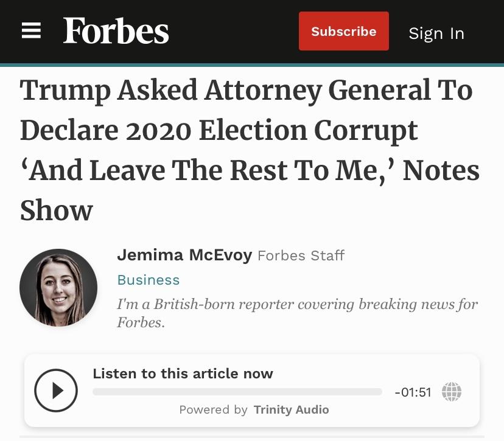This screenshot has width=504, height=441.
Task: Click the Trinity Audio link
Action: [291, 409]
